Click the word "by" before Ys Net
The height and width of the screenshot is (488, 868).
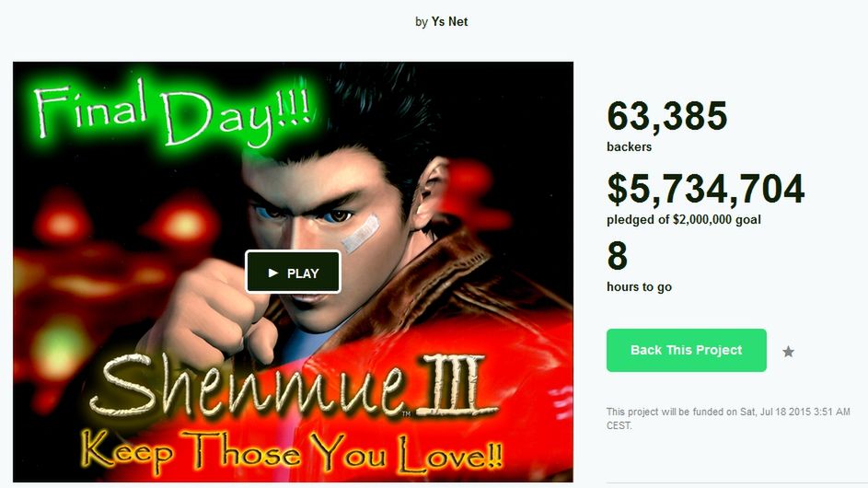[422, 22]
